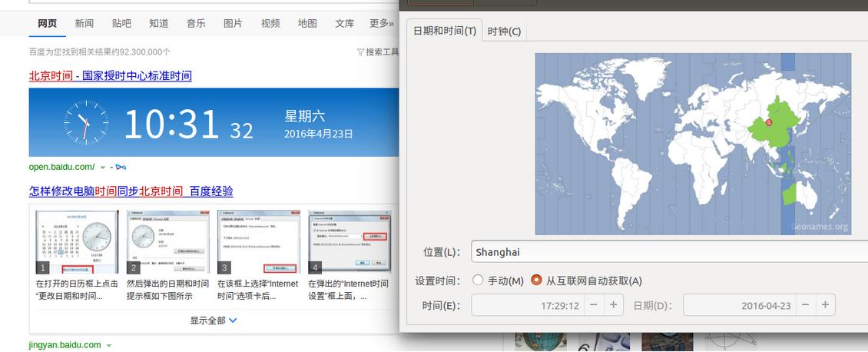Expand 显示全部 to show all steps
This screenshot has height=352, width=868.
(x=214, y=320)
